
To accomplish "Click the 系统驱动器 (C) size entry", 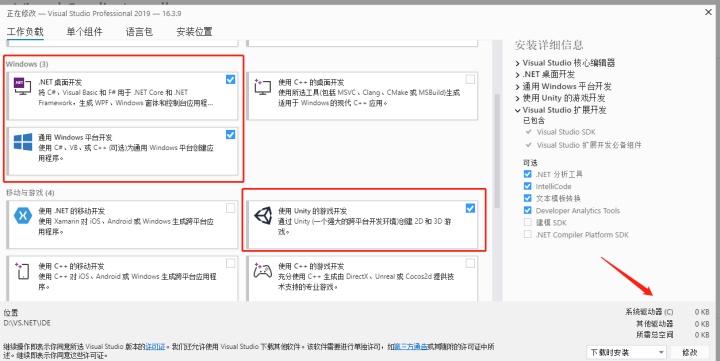I will (x=667, y=312).
